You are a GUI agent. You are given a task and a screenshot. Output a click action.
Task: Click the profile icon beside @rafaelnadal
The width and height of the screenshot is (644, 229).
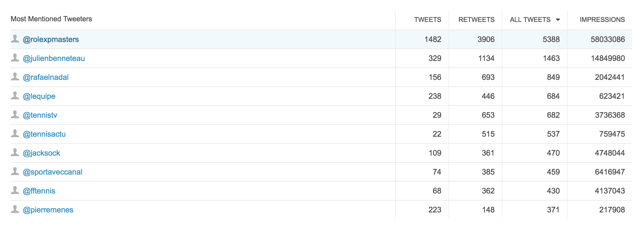[x=15, y=77]
